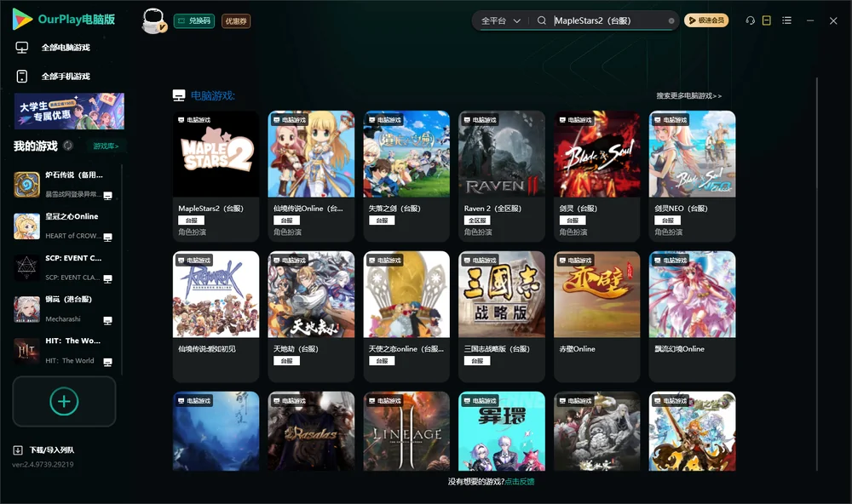The height and width of the screenshot is (504, 852).
Task: Select HIT: The World game entry
Action: [64, 351]
